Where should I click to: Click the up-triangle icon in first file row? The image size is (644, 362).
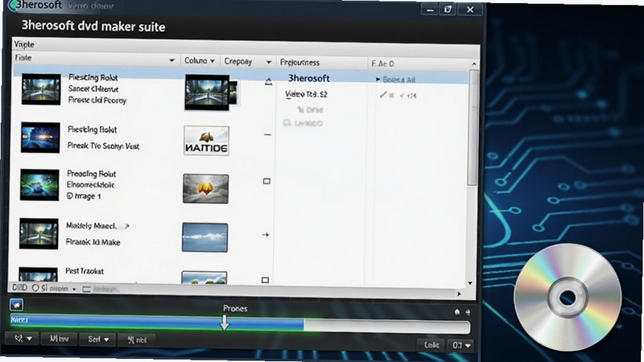268,82
